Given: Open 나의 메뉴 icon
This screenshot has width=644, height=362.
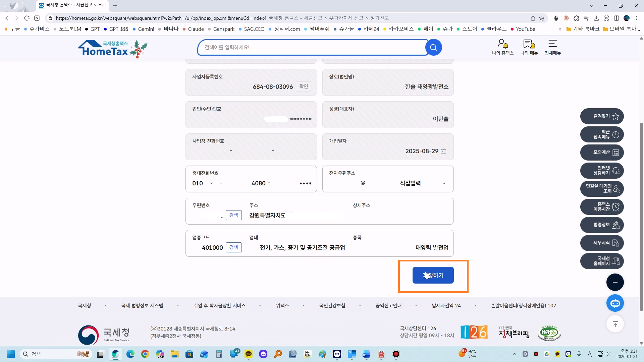Looking at the screenshot, I should pos(529,47).
